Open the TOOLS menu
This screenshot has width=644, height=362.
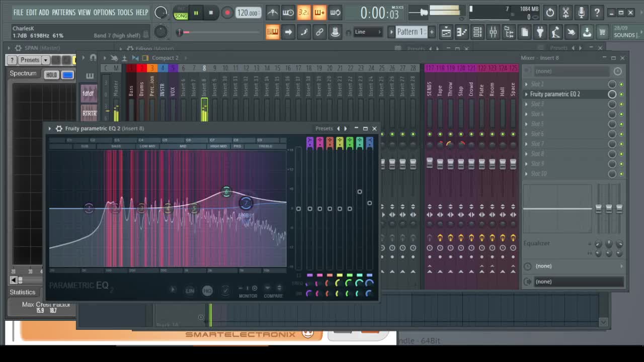click(125, 12)
